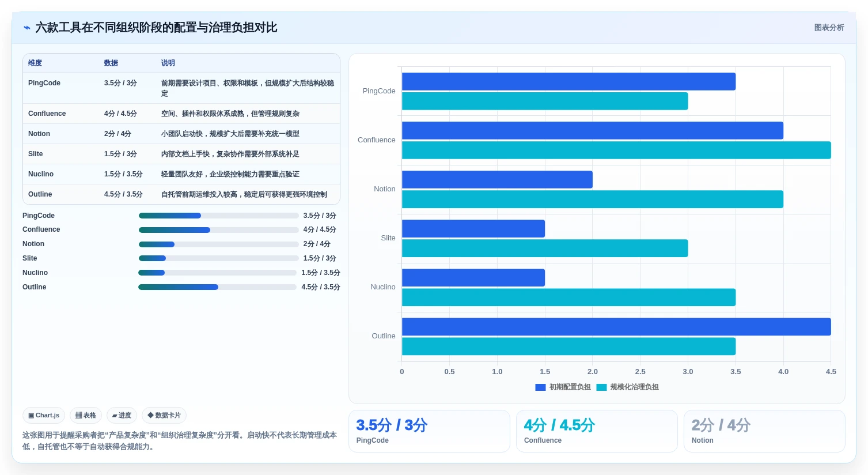
Task: Click the Notion progress bar
Action: pyautogui.click(x=218, y=244)
